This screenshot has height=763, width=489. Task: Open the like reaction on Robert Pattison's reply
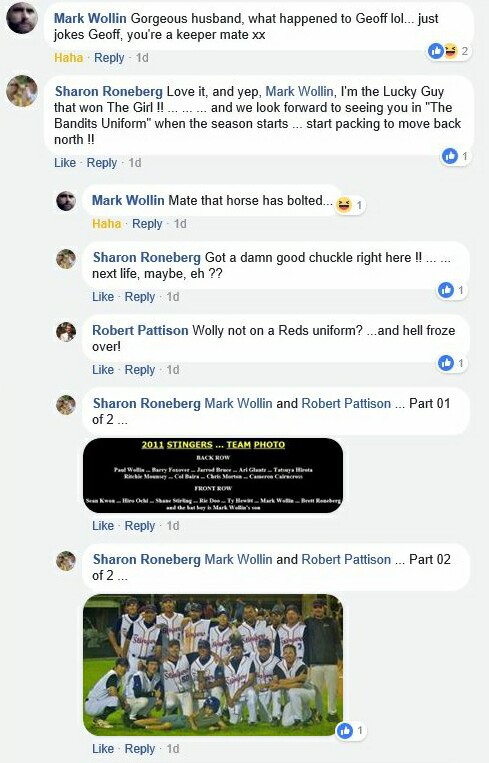pos(452,363)
